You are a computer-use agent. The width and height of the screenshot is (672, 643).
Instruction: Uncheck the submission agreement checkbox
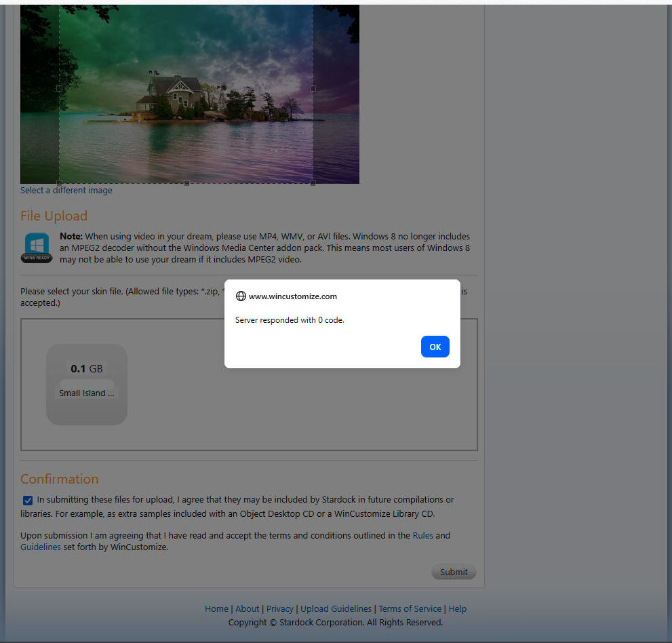(x=28, y=501)
